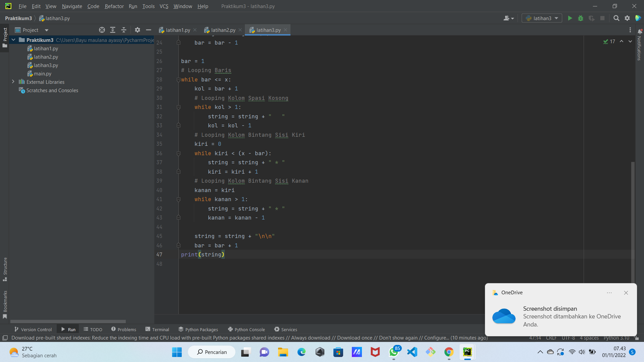Collapse the Praktikum3 project folder
Image resolution: width=644 pixels, height=362 pixels.
[x=13, y=40]
